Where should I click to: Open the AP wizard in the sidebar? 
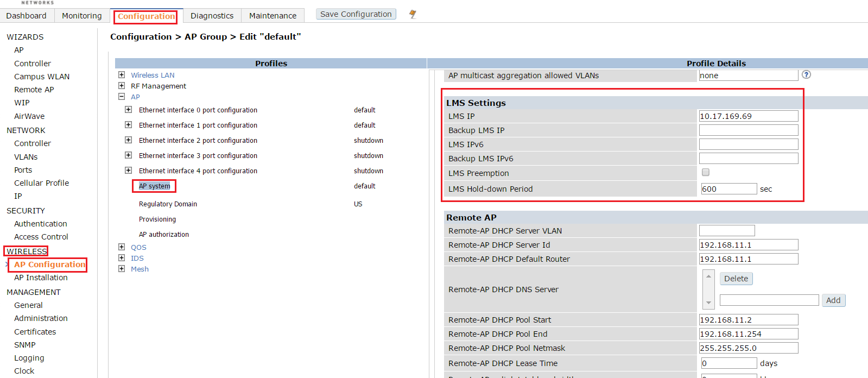19,50
